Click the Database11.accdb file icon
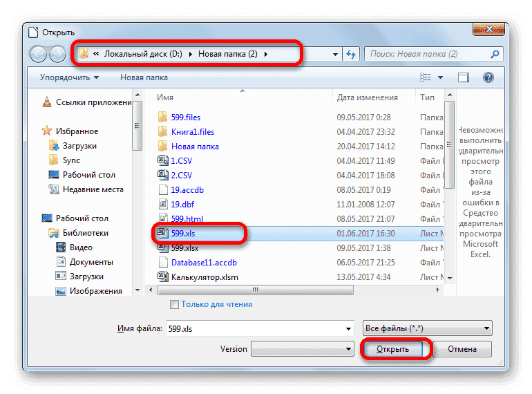This screenshot has width=532, height=394. click(163, 263)
